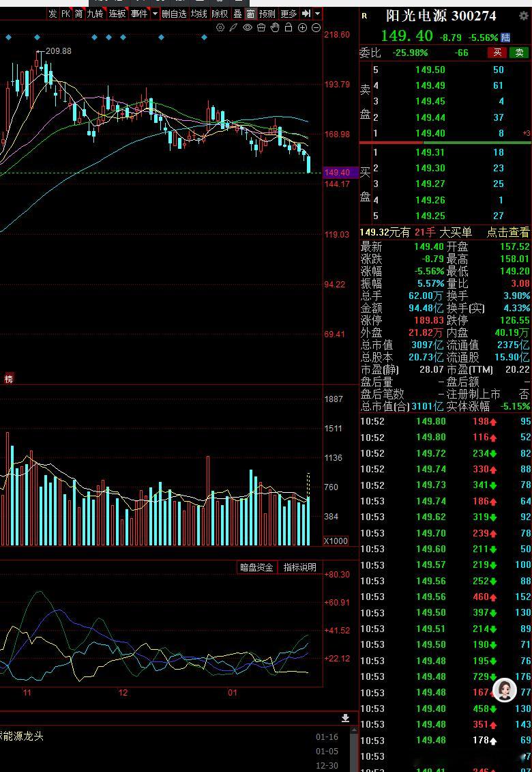532x772 pixels.
Task: Click the first blue diamond event marker
Action: point(8,37)
